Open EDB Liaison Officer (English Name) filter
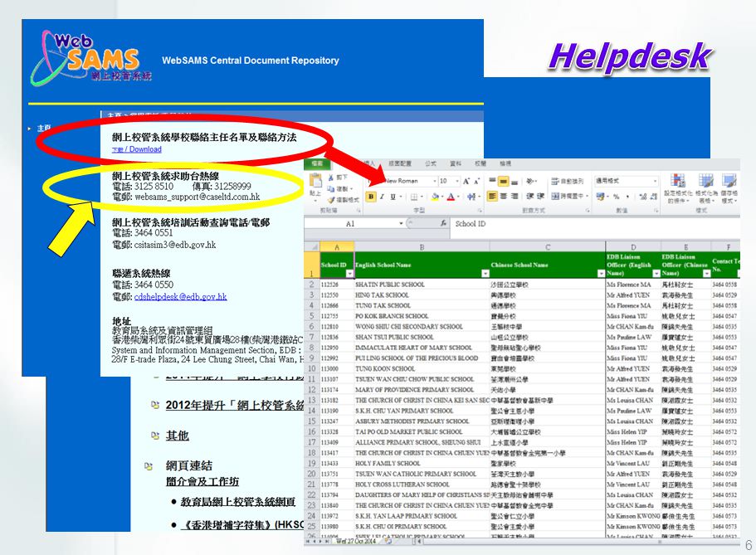Screen dimensions: 756x555 point(656,274)
